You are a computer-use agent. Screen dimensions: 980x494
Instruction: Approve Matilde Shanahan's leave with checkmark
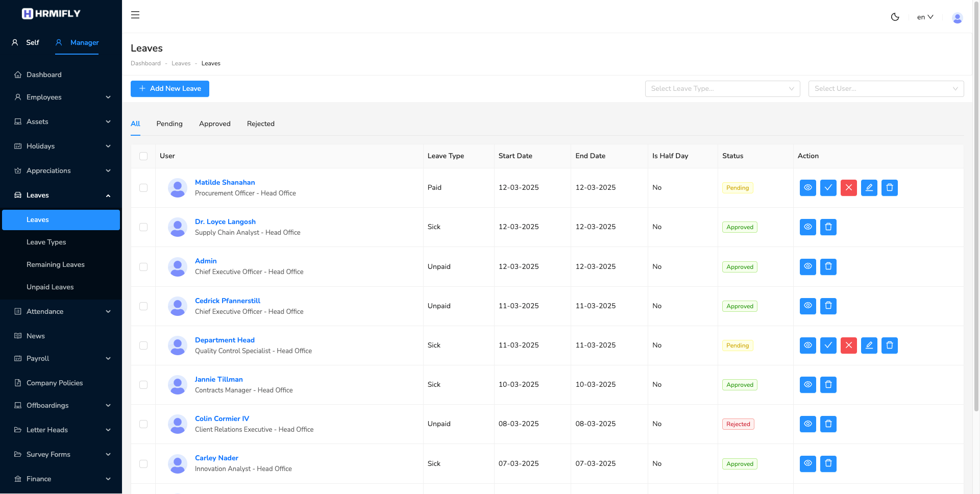[x=828, y=188]
